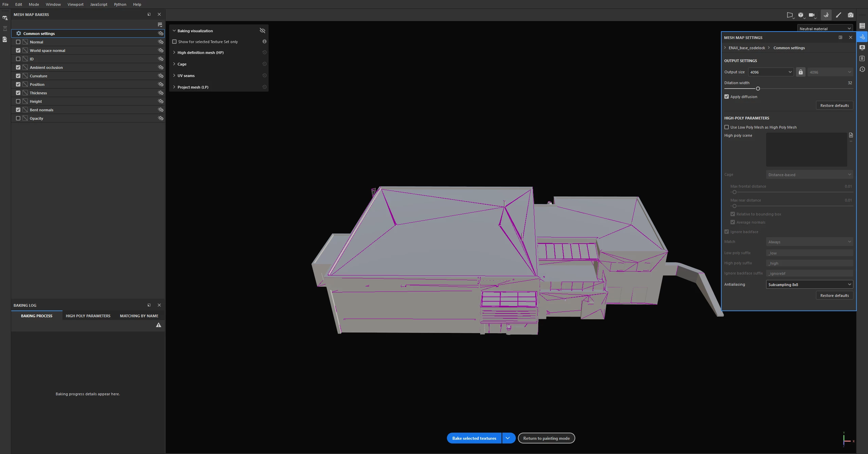Open the Display settings monitor icon
Viewport: 868px width, 454px height.
point(862,48)
